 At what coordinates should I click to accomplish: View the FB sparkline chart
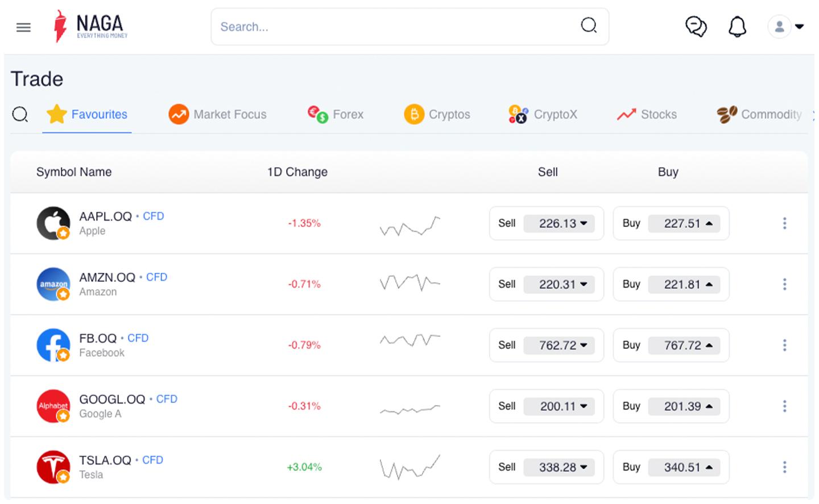click(x=410, y=340)
